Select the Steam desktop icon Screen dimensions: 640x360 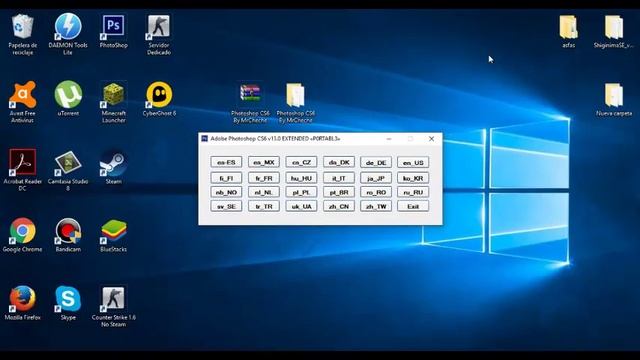pyautogui.click(x=113, y=167)
